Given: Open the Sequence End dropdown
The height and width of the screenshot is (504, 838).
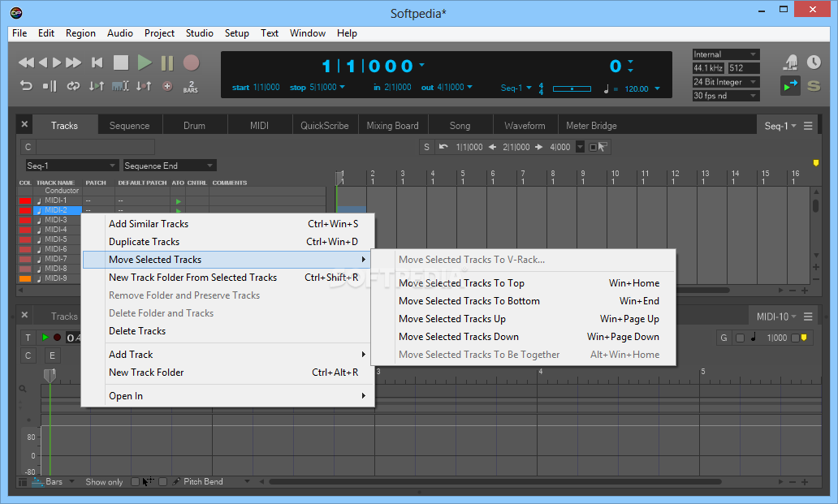Looking at the screenshot, I should tap(170, 166).
